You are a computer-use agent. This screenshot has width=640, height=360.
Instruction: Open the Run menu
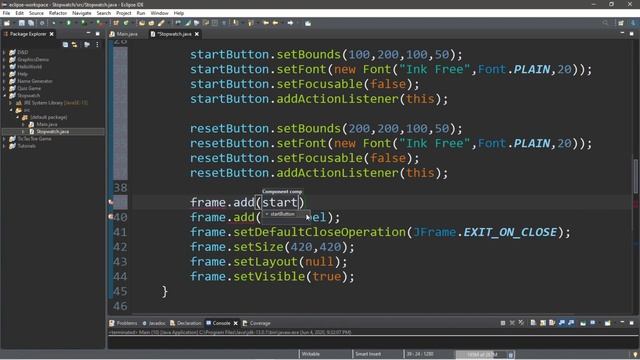[141, 13]
